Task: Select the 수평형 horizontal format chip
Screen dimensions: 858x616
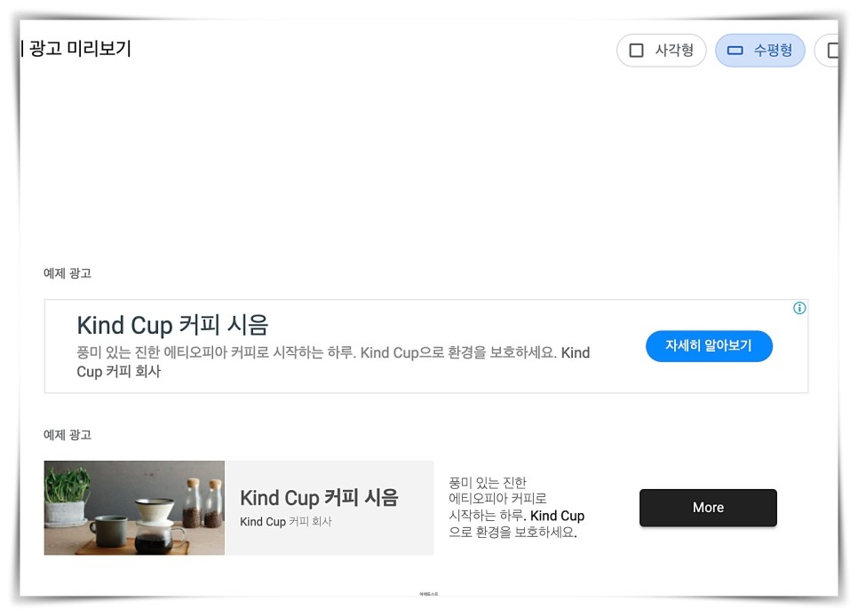Action: click(x=760, y=51)
